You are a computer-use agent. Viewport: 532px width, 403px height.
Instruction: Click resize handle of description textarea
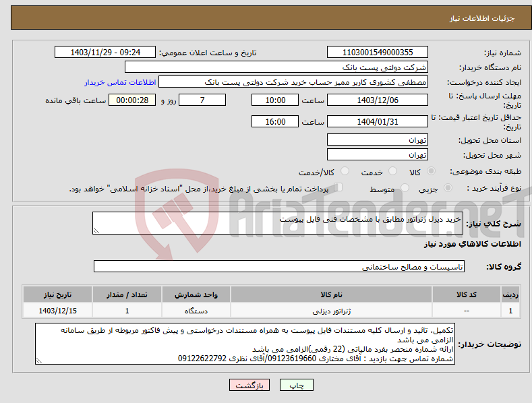coord(96,230)
